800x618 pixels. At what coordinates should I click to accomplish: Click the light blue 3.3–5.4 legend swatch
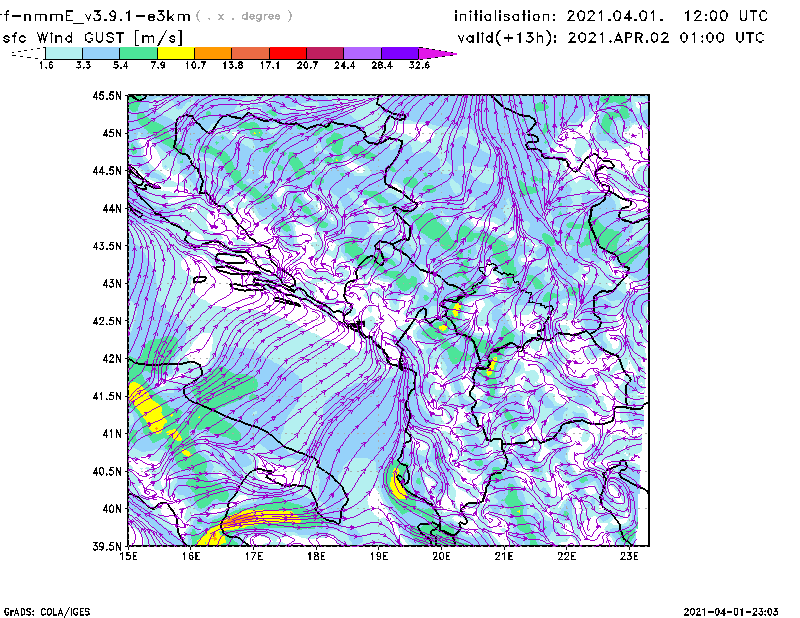coord(101,53)
